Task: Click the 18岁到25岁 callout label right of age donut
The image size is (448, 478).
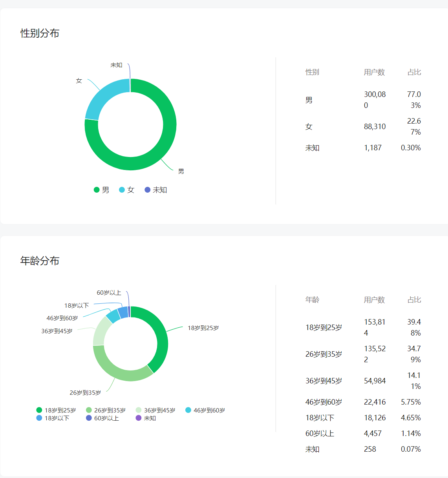Action: pos(203,328)
